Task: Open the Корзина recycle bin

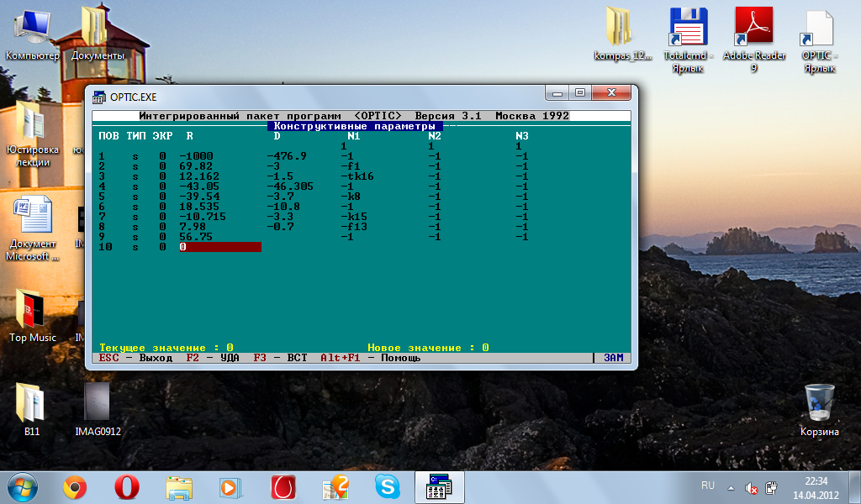Action: [x=819, y=410]
